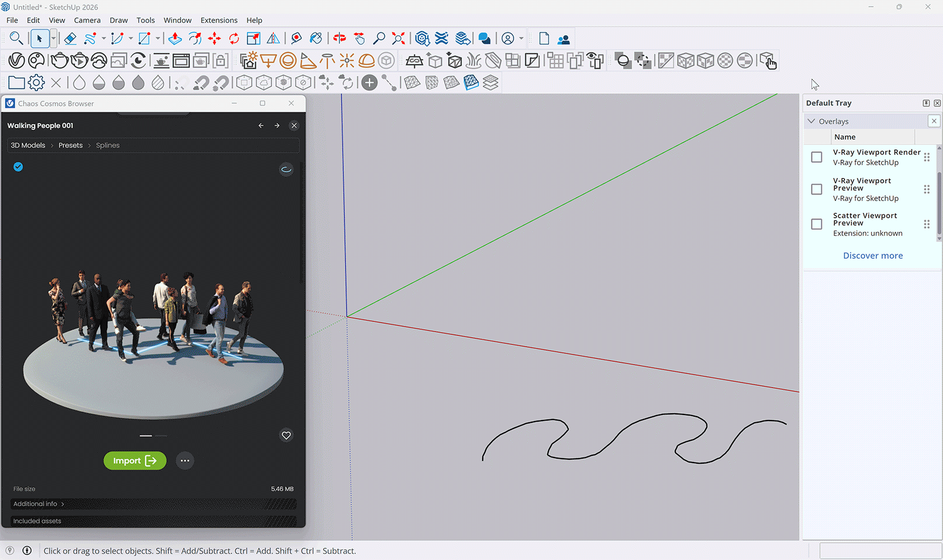943x560 pixels.
Task: Start V-Ray render with the teapot icon
Action: tap(59, 60)
